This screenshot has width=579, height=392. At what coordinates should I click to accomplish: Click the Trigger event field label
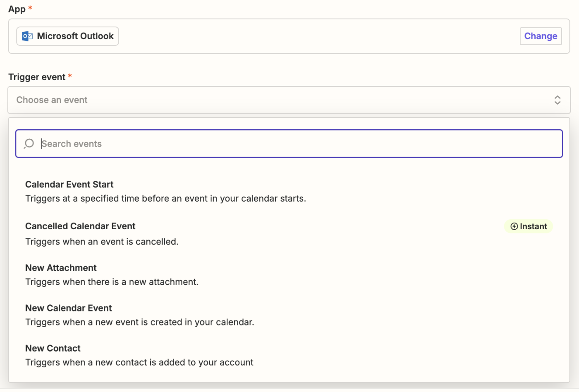click(37, 77)
